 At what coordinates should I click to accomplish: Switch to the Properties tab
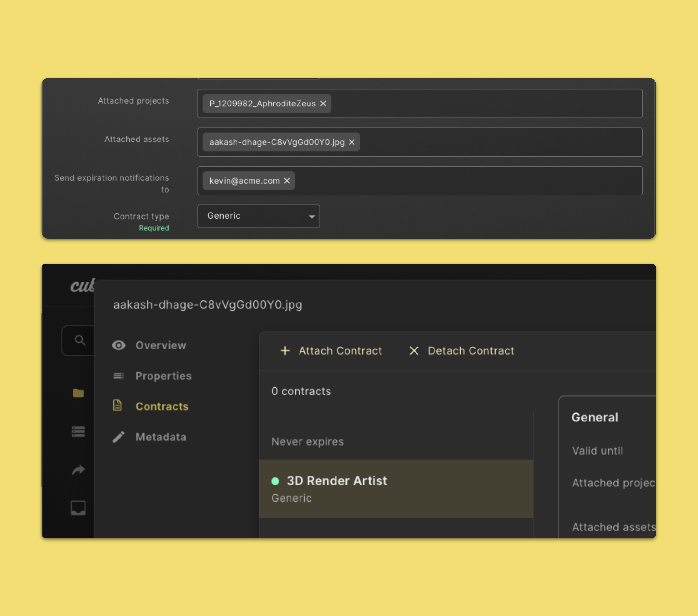point(163,376)
